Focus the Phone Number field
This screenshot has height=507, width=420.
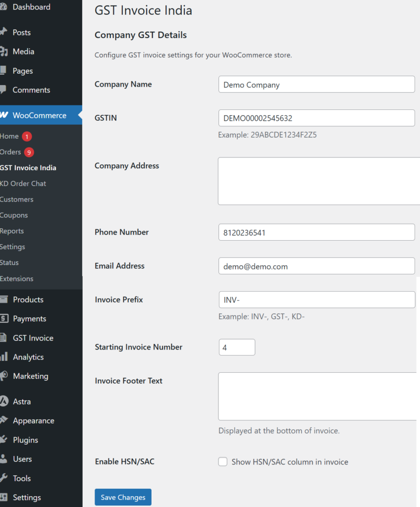click(316, 232)
